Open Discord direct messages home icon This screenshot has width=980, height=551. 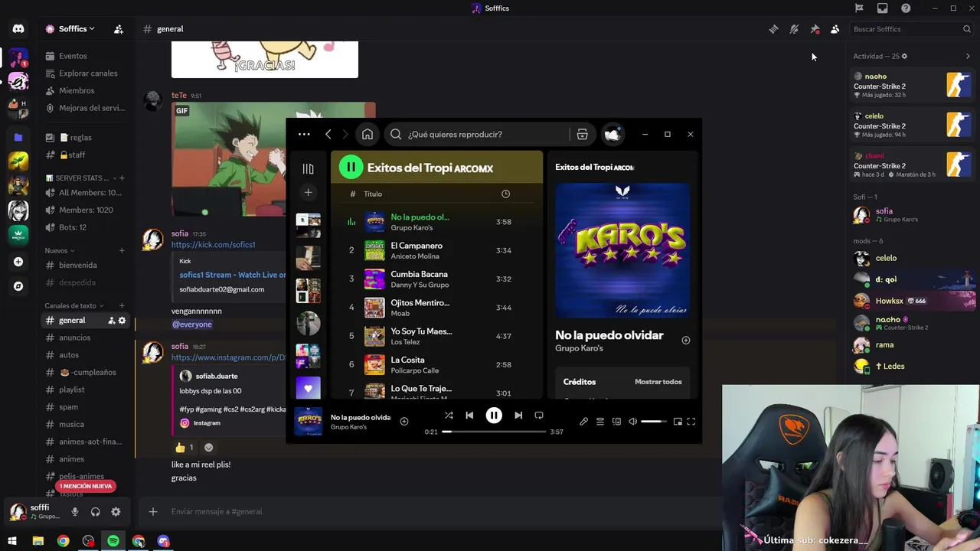tap(18, 29)
